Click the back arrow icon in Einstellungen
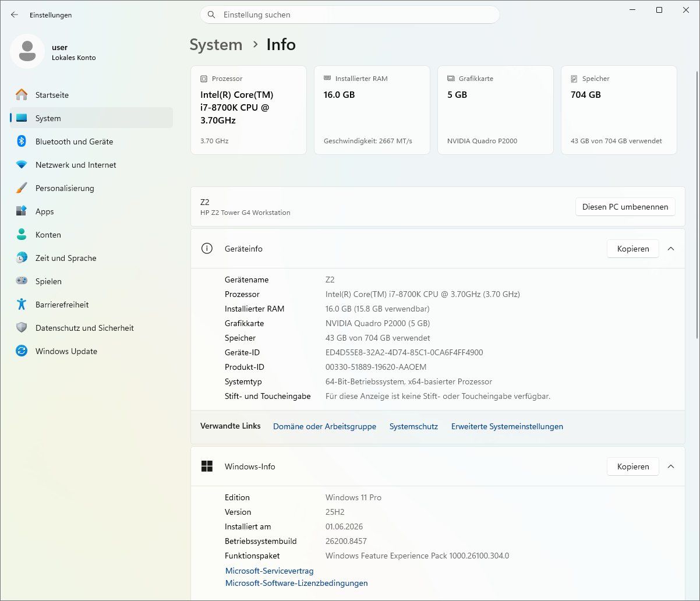 coord(15,15)
